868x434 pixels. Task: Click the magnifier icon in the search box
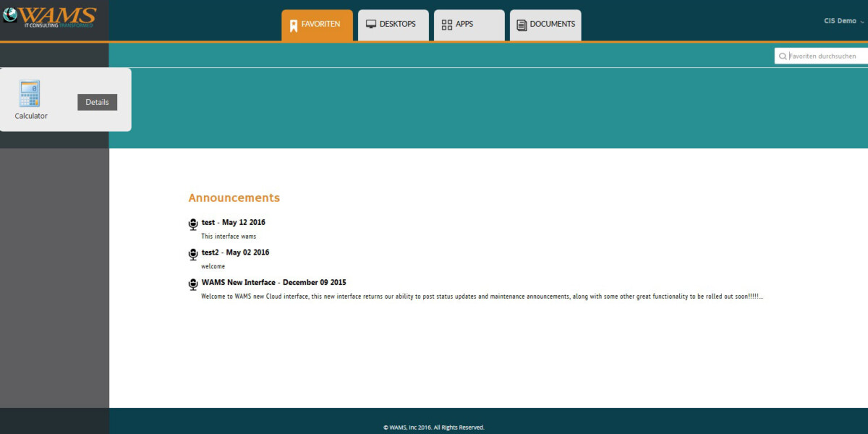[783, 56]
